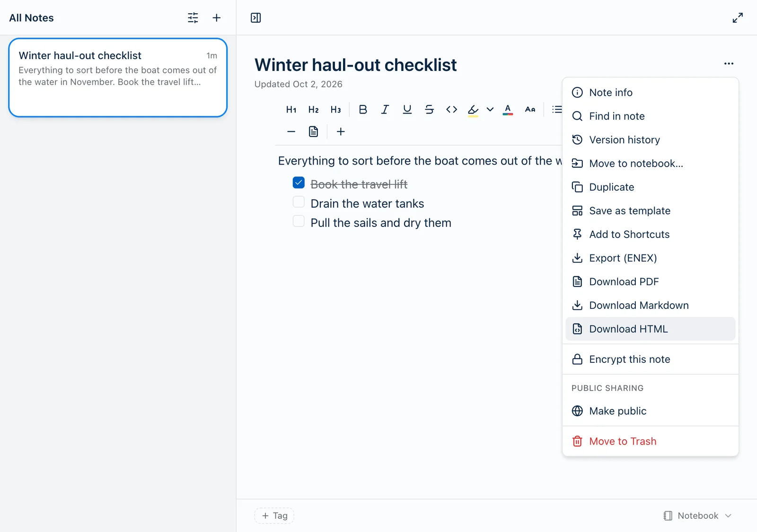Create a new note with plus icon

pyautogui.click(x=217, y=18)
